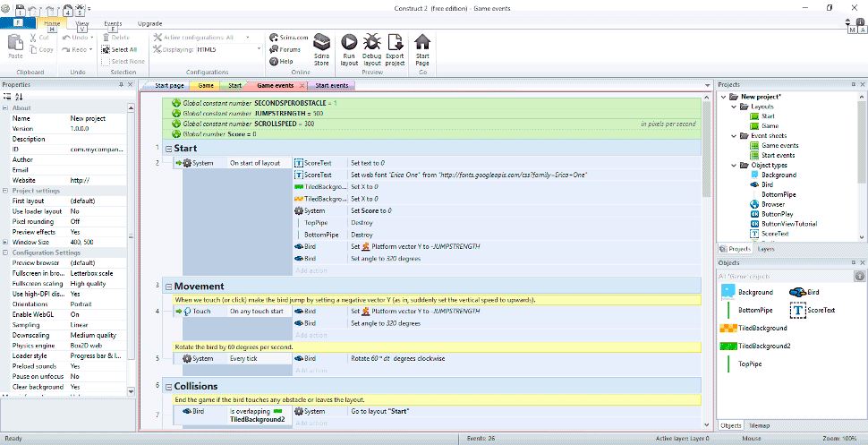
Task: Collapse the Movement event group
Action: [x=168, y=287]
